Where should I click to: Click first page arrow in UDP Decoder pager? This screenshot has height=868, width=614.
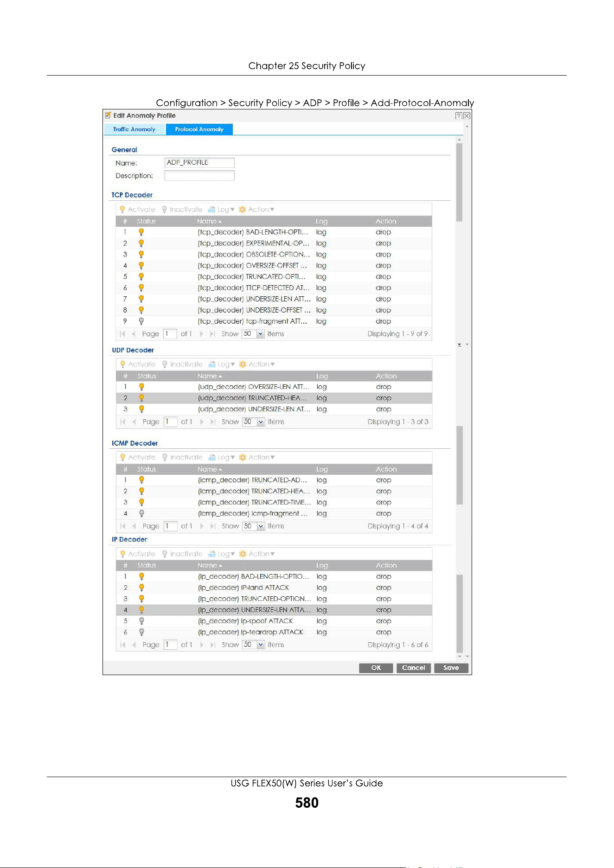tap(123, 422)
